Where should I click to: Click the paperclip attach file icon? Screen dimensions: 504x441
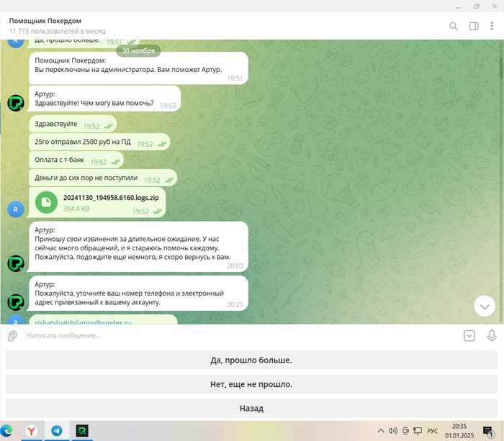point(12,336)
